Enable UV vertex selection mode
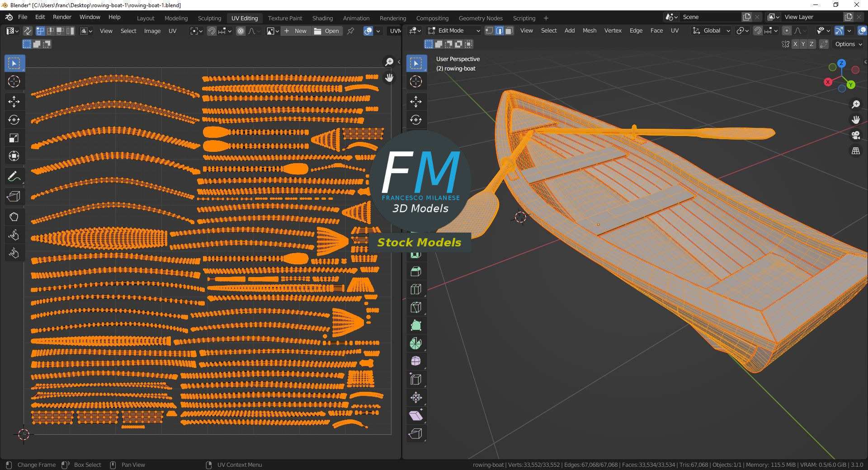The width and height of the screenshot is (868, 470). (40, 31)
